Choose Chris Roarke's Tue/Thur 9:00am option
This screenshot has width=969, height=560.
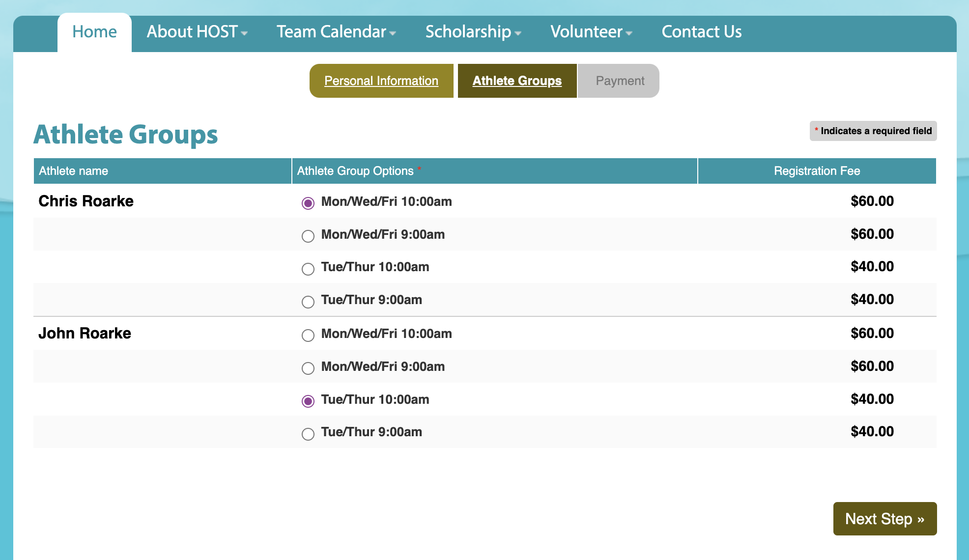click(x=308, y=302)
